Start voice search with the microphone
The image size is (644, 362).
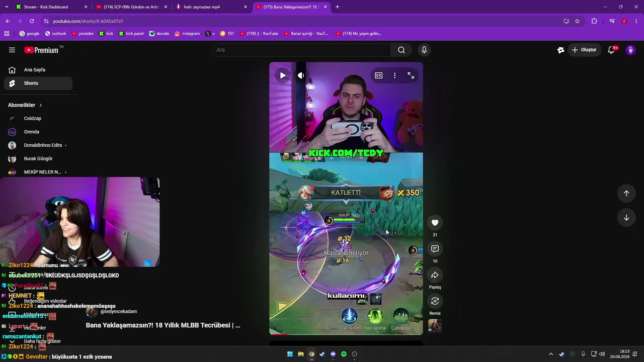[x=424, y=50]
